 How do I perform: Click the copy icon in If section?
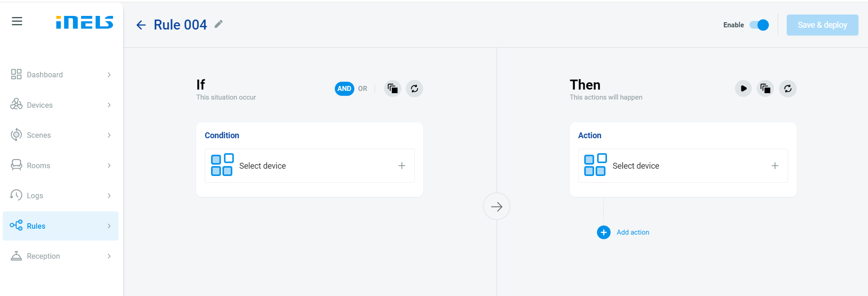click(x=393, y=89)
